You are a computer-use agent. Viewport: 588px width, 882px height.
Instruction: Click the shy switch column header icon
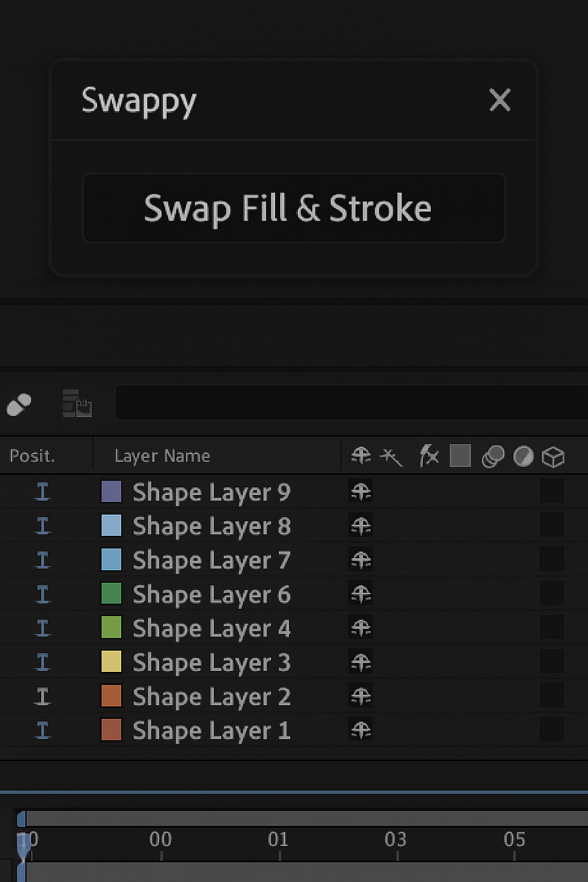click(361, 456)
